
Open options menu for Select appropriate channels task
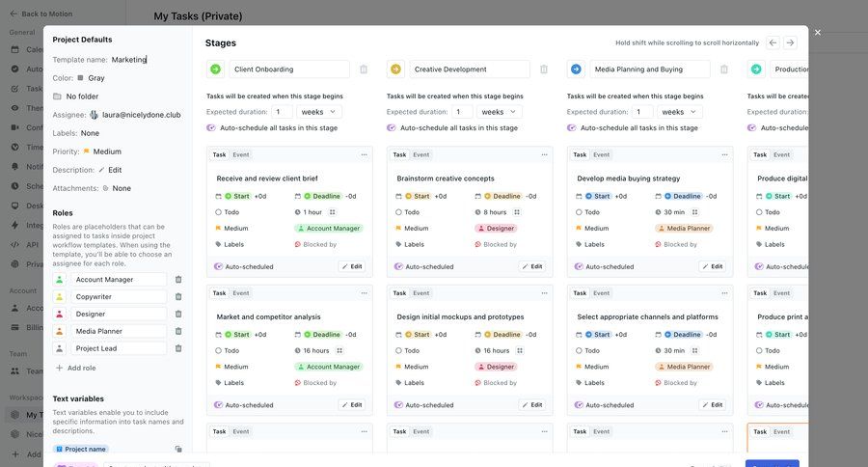pos(724,293)
